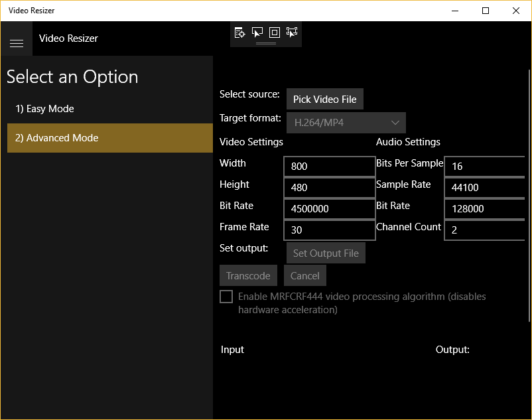Minimize the Video Resizer window
532x420 pixels.
455,11
